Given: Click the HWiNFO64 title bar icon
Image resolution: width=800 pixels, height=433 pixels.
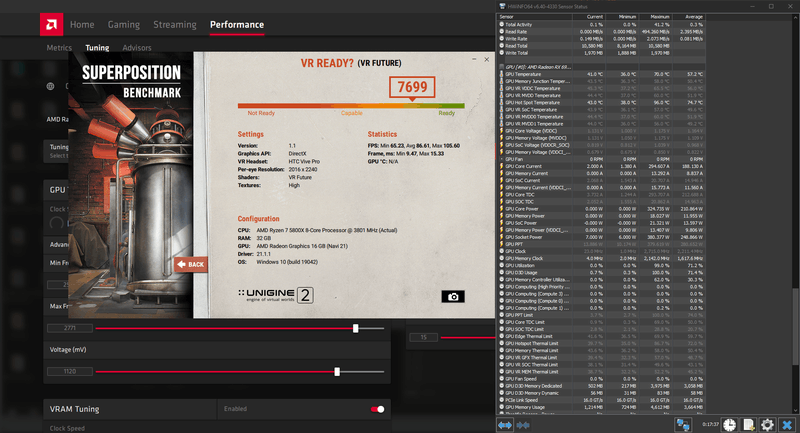Looking at the screenshot, I should pyautogui.click(x=502, y=6).
